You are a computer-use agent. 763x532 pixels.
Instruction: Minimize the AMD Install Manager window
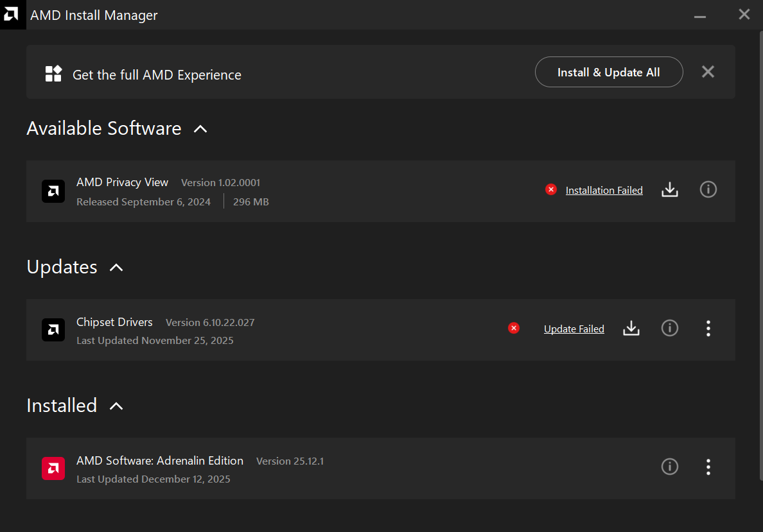point(700,15)
